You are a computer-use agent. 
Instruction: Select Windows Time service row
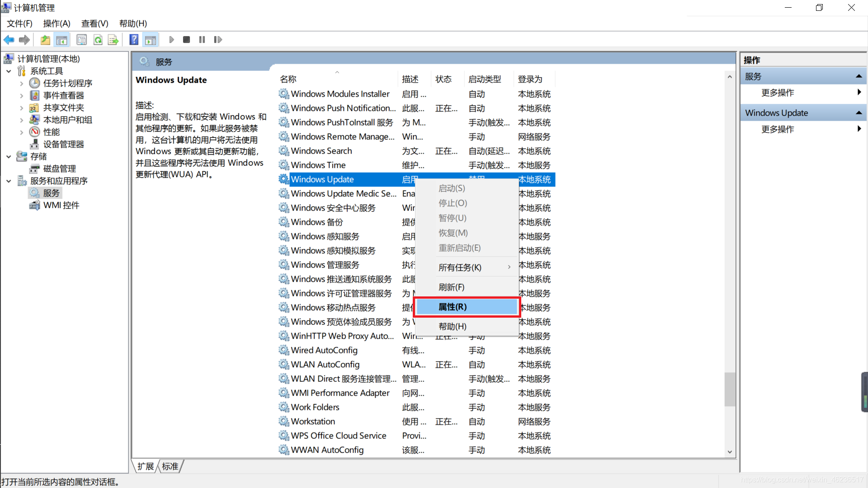[416, 165]
